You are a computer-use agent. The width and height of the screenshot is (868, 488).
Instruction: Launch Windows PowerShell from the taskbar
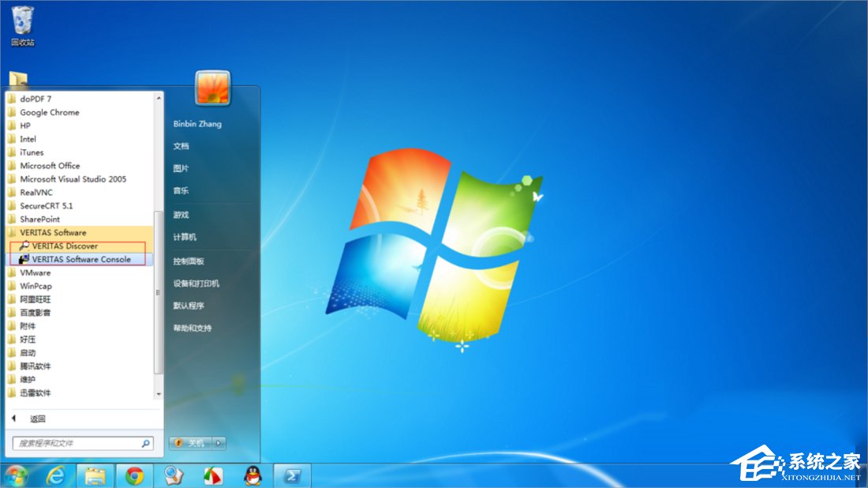tap(293, 476)
